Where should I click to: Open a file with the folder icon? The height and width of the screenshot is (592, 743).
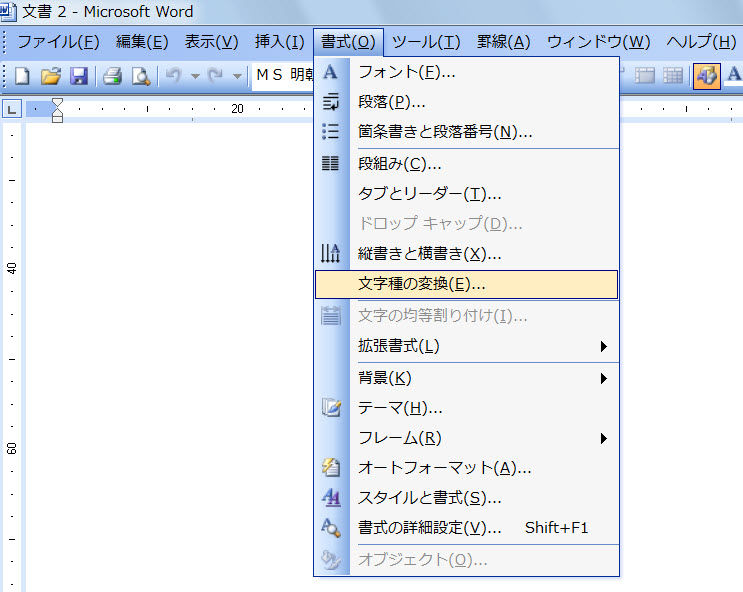pos(50,76)
